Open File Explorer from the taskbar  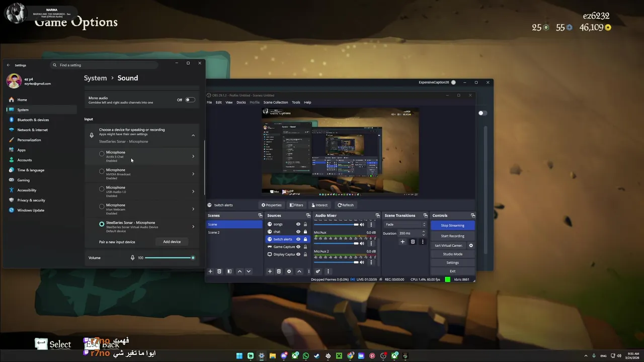tap(273, 356)
